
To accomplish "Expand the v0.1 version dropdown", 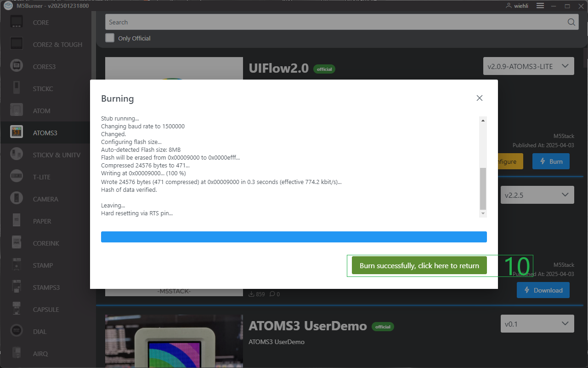I will pyautogui.click(x=537, y=324).
